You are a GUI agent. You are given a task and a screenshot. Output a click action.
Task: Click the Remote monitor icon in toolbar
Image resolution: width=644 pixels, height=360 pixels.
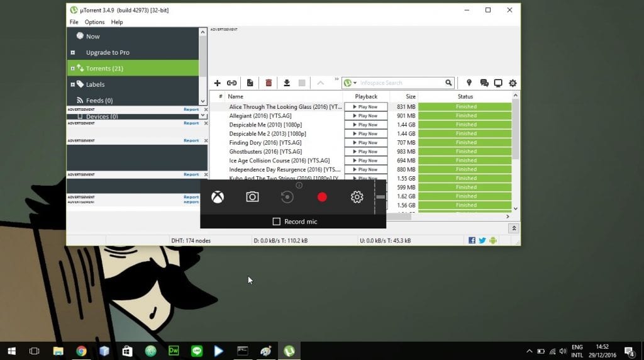point(498,83)
